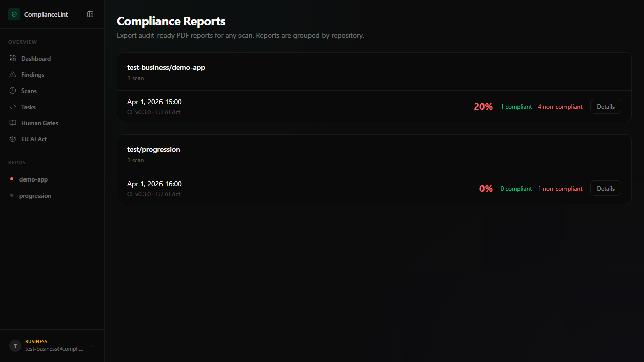The height and width of the screenshot is (362, 644).
Task: Expand the account menu chevron
Action: [x=92, y=346]
